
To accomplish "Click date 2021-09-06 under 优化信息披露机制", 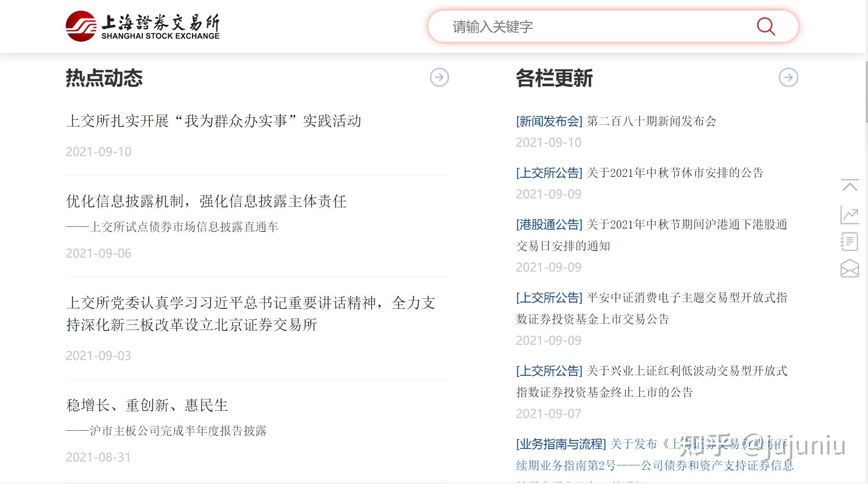I will tap(99, 253).
